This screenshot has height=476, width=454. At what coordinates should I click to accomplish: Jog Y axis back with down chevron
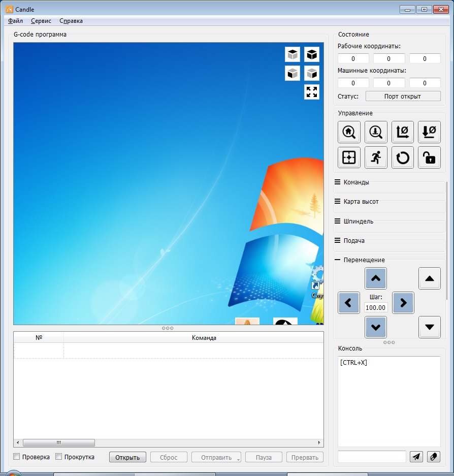tap(376, 327)
